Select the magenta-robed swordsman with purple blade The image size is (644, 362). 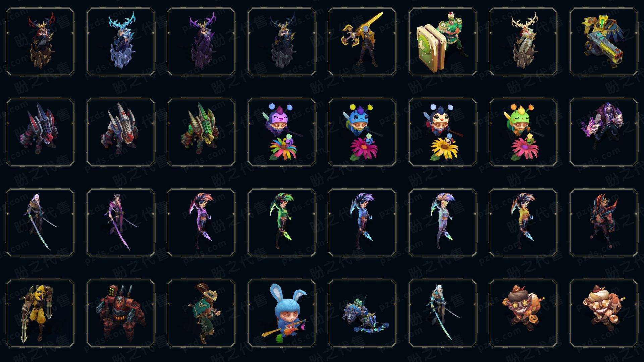[x=121, y=223]
